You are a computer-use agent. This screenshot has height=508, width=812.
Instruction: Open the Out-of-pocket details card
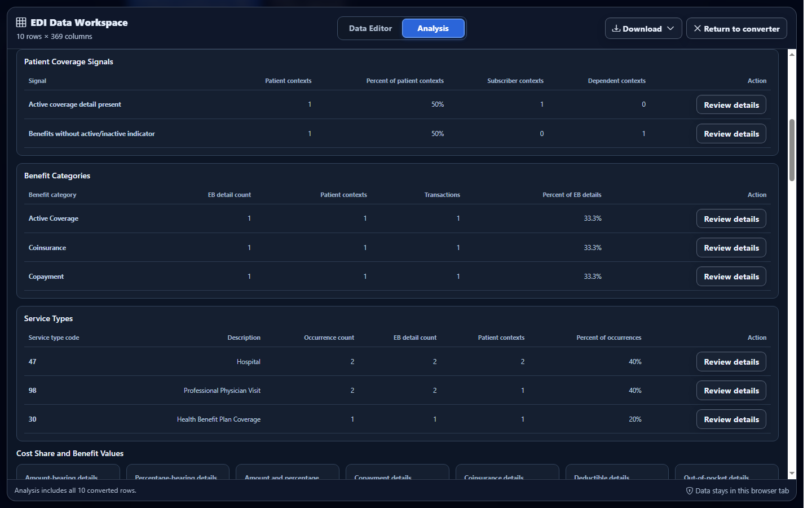pos(727,472)
